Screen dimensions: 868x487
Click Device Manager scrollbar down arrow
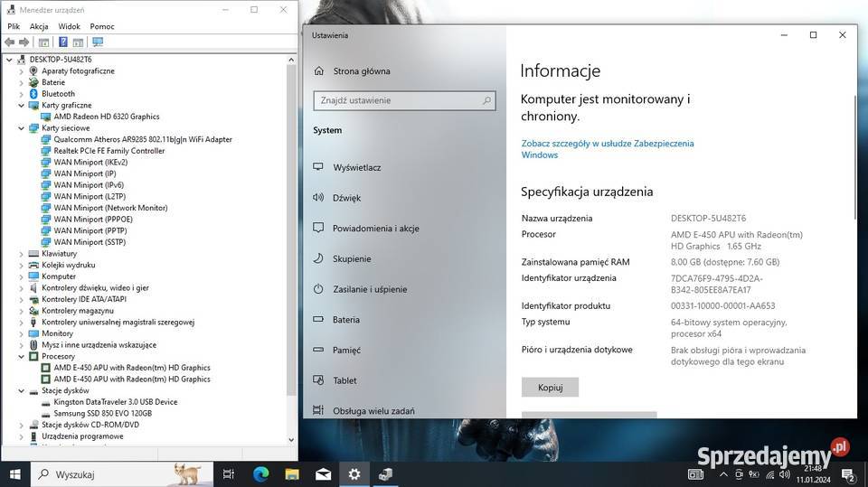tap(292, 440)
